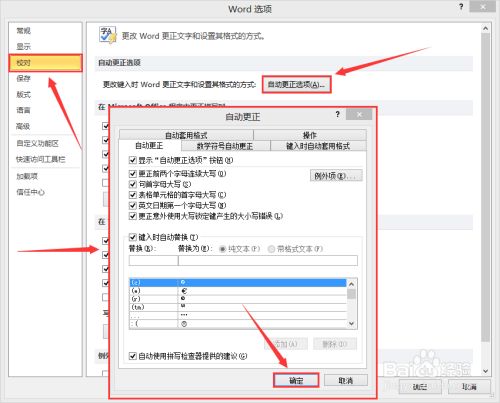
Task: Click the replacement list scroll up arrow
Action: coord(352,284)
